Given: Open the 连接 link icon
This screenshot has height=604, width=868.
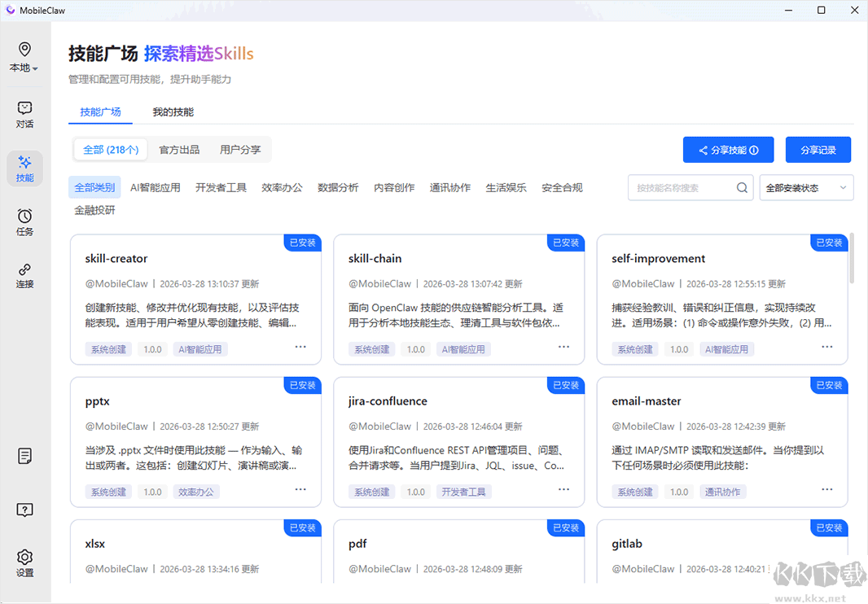Looking at the screenshot, I should [x=24, y=276].
